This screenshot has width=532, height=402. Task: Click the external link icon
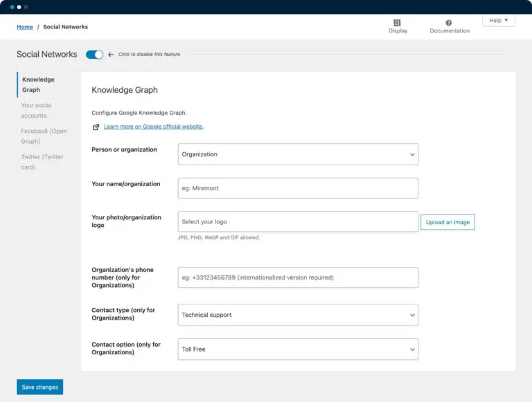(96, 127)
